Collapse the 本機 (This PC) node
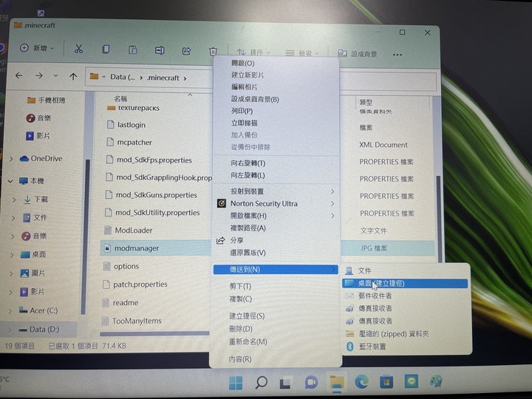532x399 pixels. point(10,181)
